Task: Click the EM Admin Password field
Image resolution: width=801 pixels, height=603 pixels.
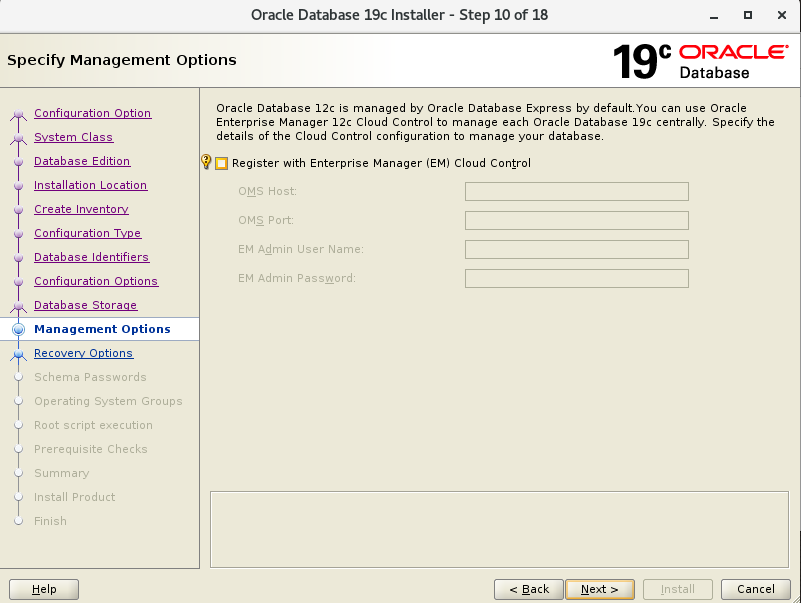Action: tap(576, 278)
